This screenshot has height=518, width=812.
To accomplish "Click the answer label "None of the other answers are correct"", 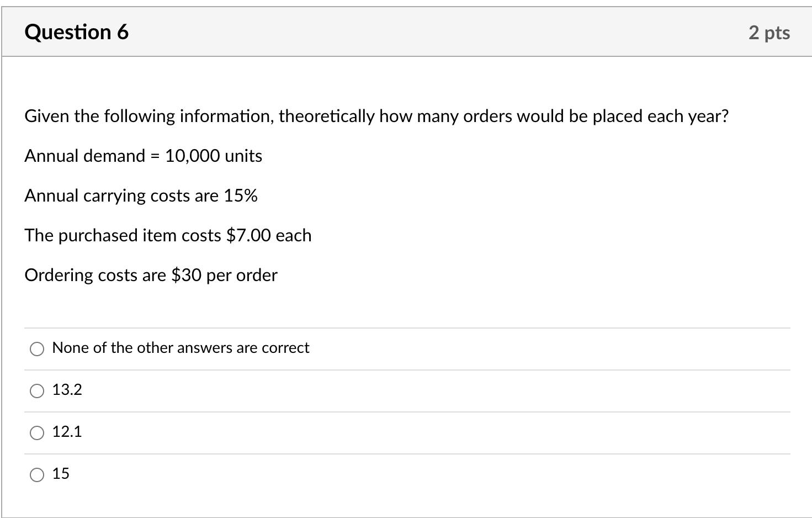I will tap(181, 348).
